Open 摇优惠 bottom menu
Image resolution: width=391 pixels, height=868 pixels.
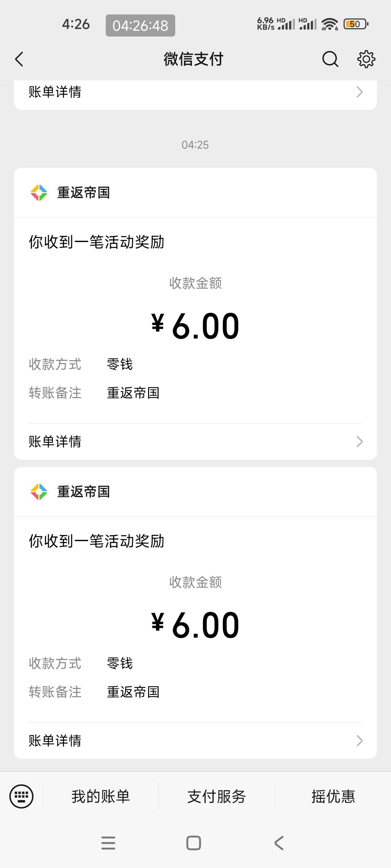click(x=333, y=796)
